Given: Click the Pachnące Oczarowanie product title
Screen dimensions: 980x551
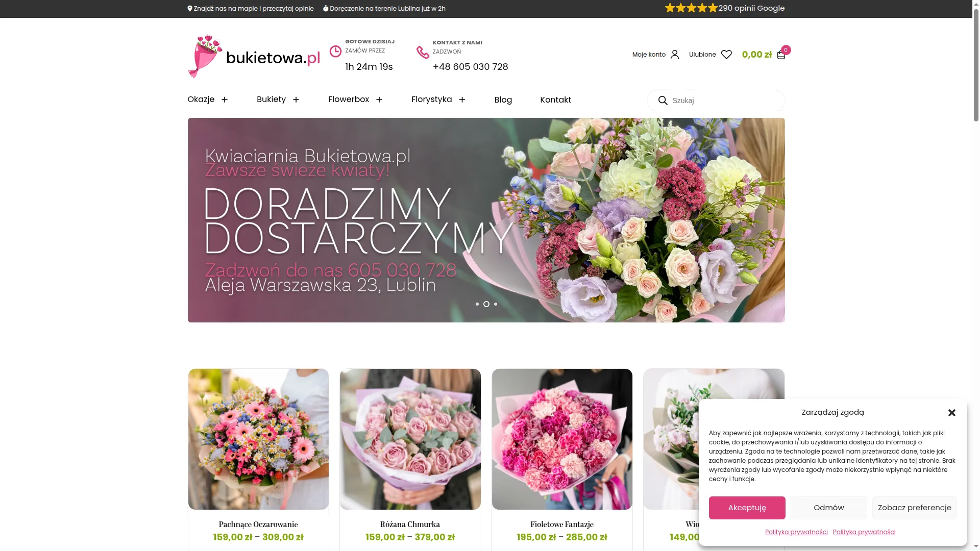Looking at the screenshot, I should coord(258,524).
